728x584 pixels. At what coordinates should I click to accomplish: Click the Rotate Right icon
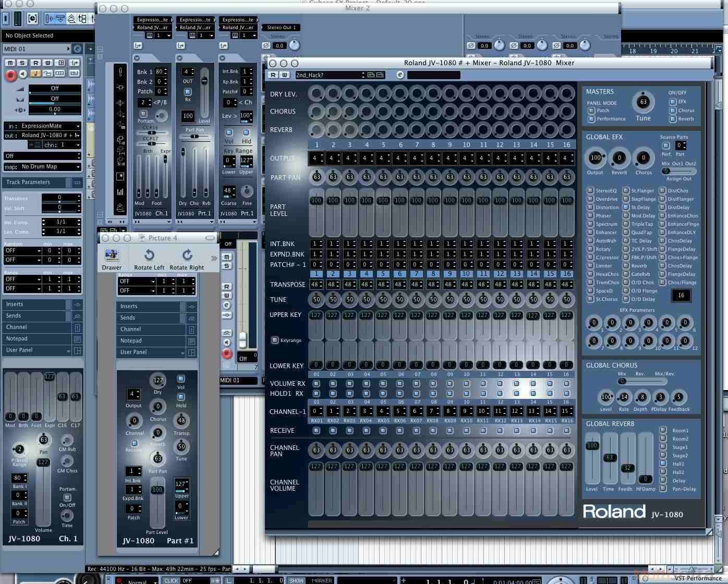(x=187, y=255)
